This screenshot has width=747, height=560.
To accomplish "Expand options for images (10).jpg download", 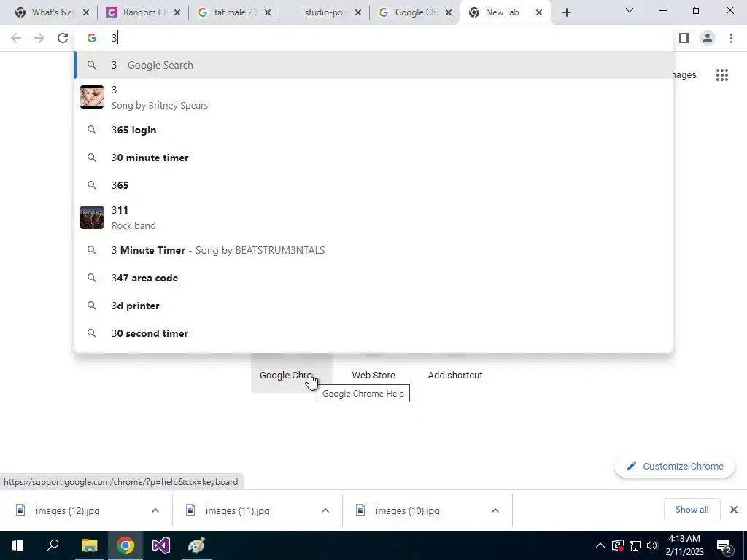I will pyautogui.click(x=495, y=510).
